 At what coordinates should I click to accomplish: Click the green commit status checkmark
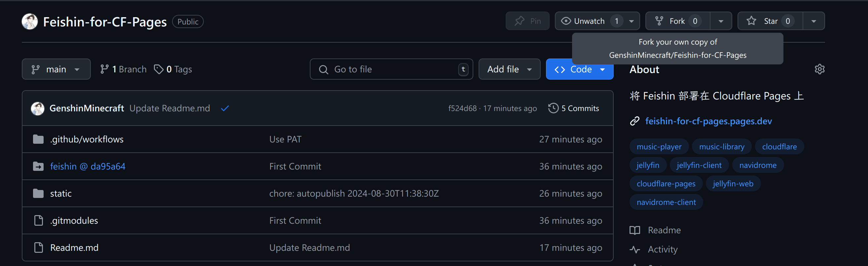tap(225, 108)
